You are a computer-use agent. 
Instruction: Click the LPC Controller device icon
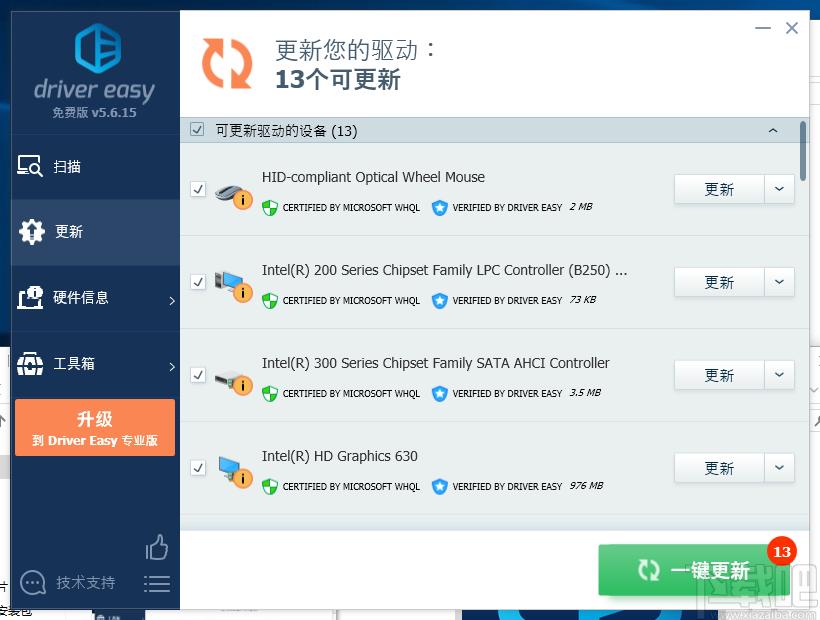(233, 286)
